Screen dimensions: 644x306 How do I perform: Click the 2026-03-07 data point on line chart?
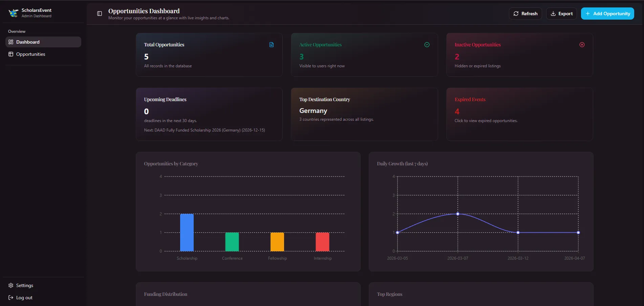tap(458, 214)
